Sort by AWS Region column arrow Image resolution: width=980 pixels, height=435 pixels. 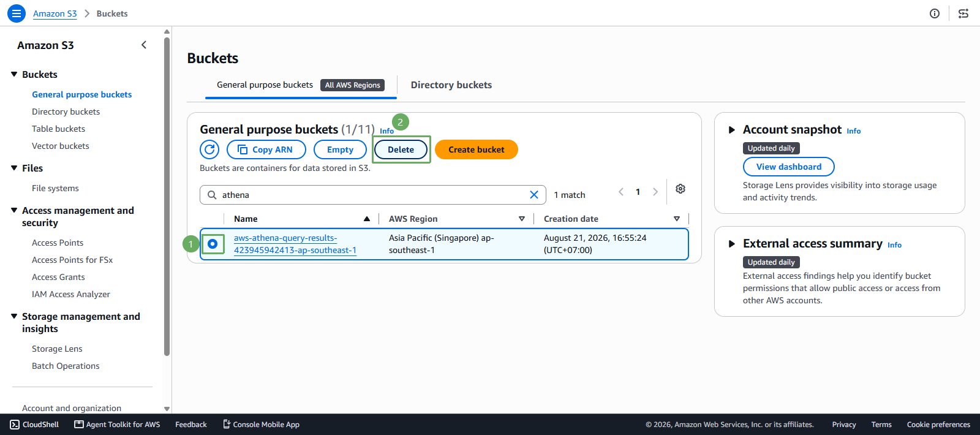[522, 219]
